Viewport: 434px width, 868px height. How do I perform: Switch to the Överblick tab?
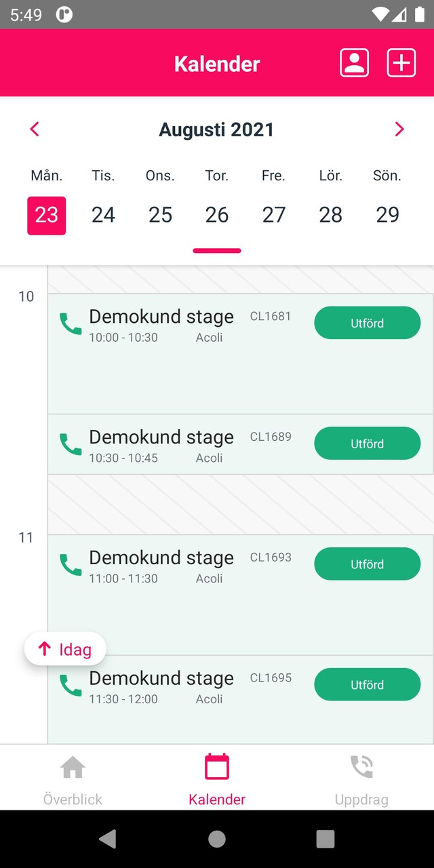tap(73, 780)
